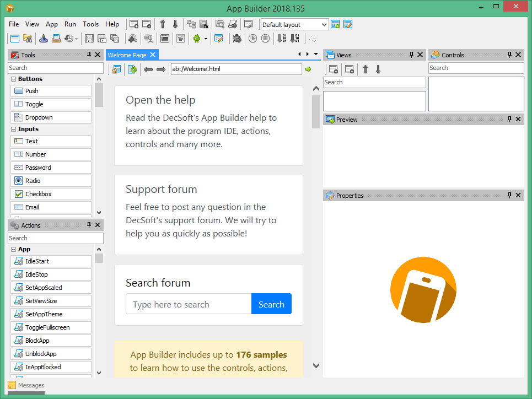Open the Default layout dropdown
Screen dimensions: 532x399
pos(324,24)
